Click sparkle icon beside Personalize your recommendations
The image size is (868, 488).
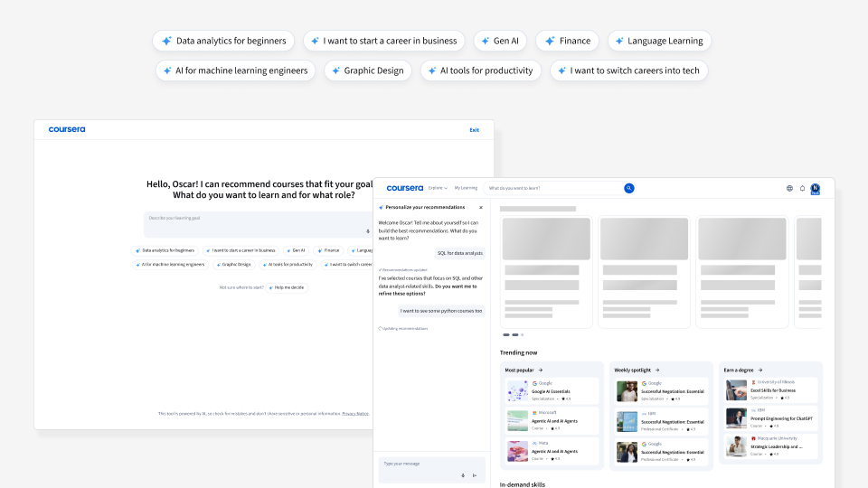[381, 208]
